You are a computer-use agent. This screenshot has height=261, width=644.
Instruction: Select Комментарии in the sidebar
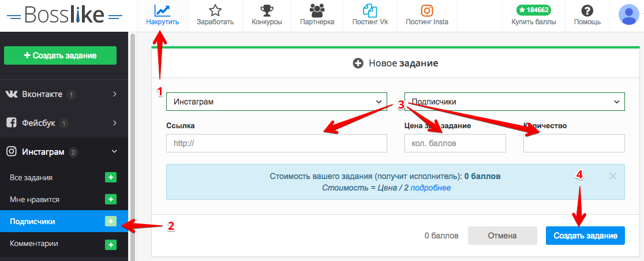[33, 243]
